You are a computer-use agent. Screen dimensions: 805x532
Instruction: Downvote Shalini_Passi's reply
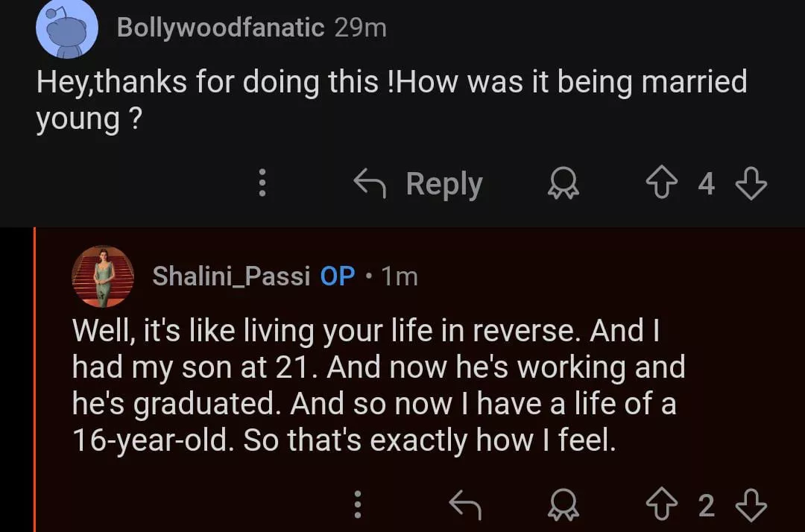[750, 506]
